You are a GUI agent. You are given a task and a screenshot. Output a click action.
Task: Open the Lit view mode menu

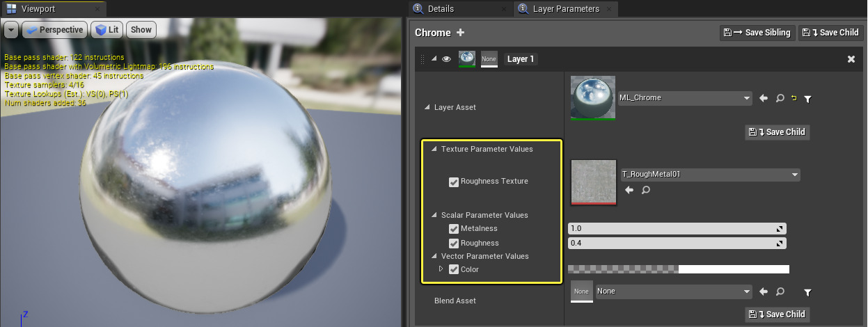(x=107, y=30)
